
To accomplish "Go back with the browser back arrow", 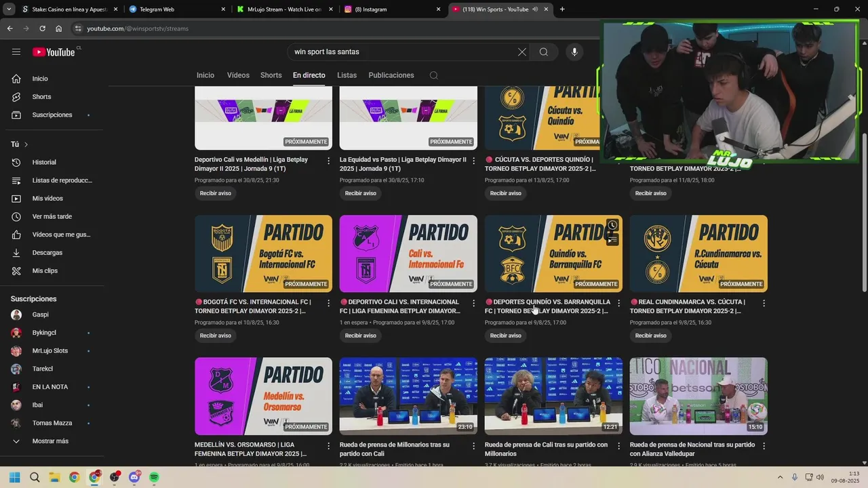I will (9, 28).
